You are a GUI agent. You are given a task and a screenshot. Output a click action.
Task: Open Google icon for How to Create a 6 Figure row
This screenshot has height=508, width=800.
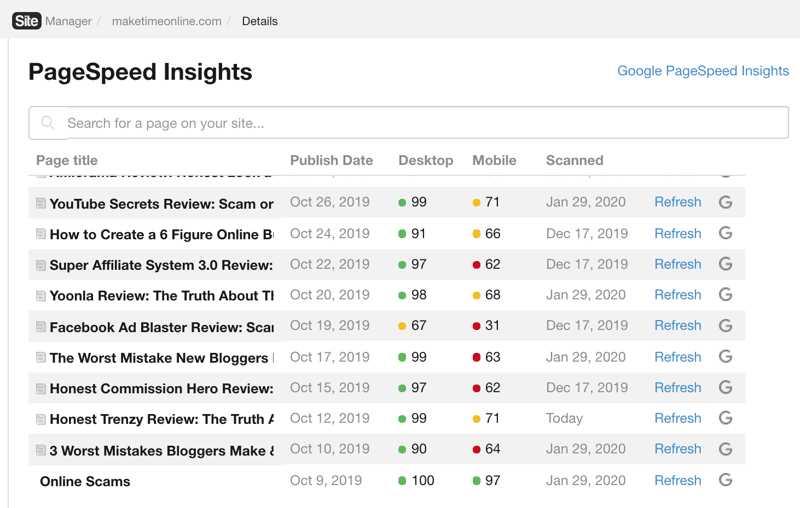point(726,233)
